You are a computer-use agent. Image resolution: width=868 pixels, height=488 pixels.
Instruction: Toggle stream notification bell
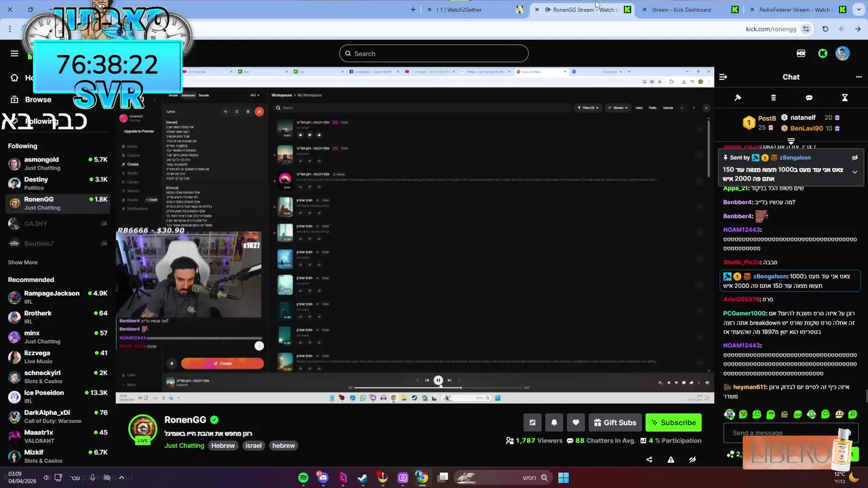pos(554,422)
